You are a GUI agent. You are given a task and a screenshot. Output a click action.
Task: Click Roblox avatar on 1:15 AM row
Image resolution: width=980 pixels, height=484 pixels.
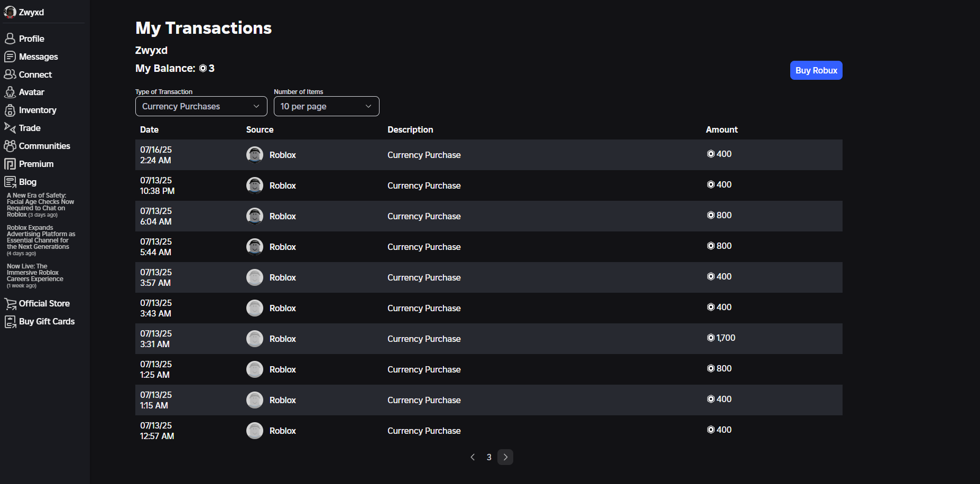(255, 400)
